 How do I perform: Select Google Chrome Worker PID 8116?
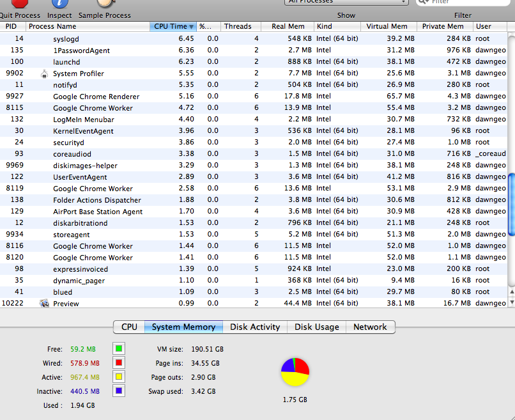click(x=254, y=245)
